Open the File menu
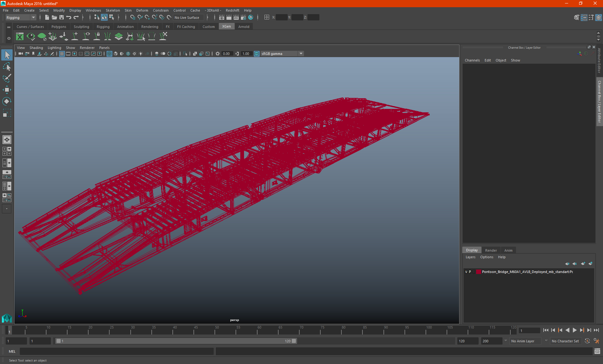 click(x=6, y=10)
